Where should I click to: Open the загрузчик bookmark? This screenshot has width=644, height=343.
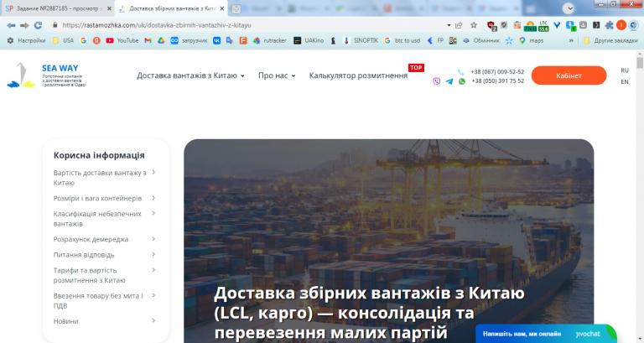coord(189,40)
